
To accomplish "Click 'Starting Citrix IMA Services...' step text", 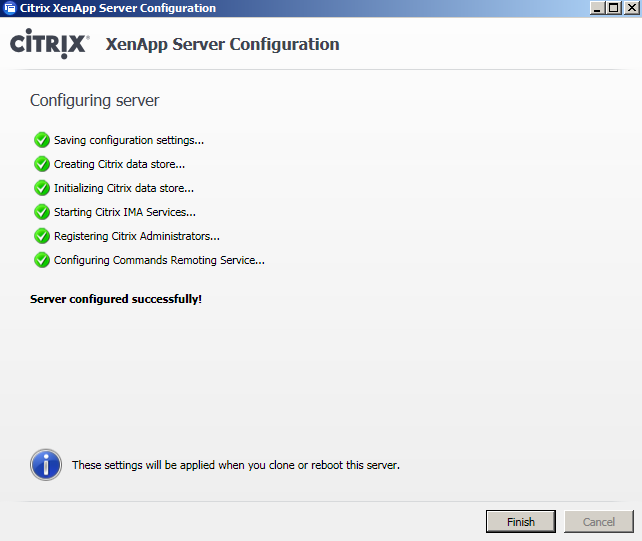I will 125,212.
